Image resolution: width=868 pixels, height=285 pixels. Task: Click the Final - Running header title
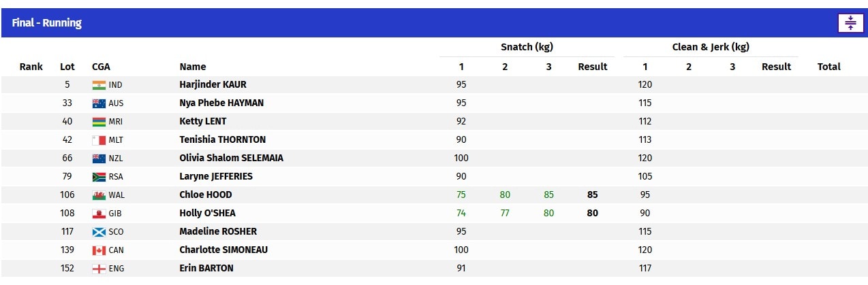click(46, 23)
